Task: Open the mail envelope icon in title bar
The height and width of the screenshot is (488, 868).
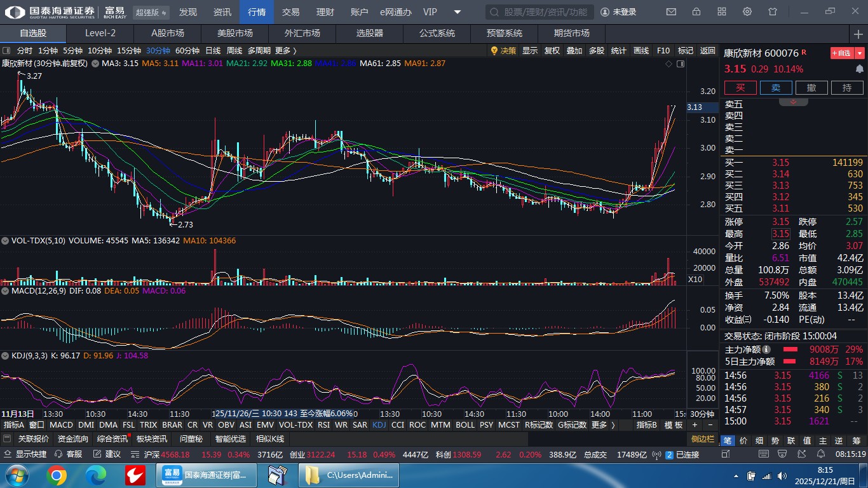Action: coord(671,12)
